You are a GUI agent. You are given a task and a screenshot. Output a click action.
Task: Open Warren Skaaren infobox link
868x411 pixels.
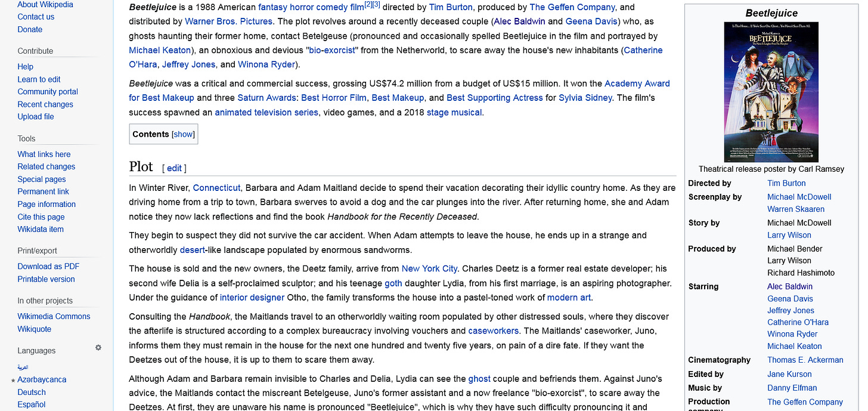click(x=796, y=209)
